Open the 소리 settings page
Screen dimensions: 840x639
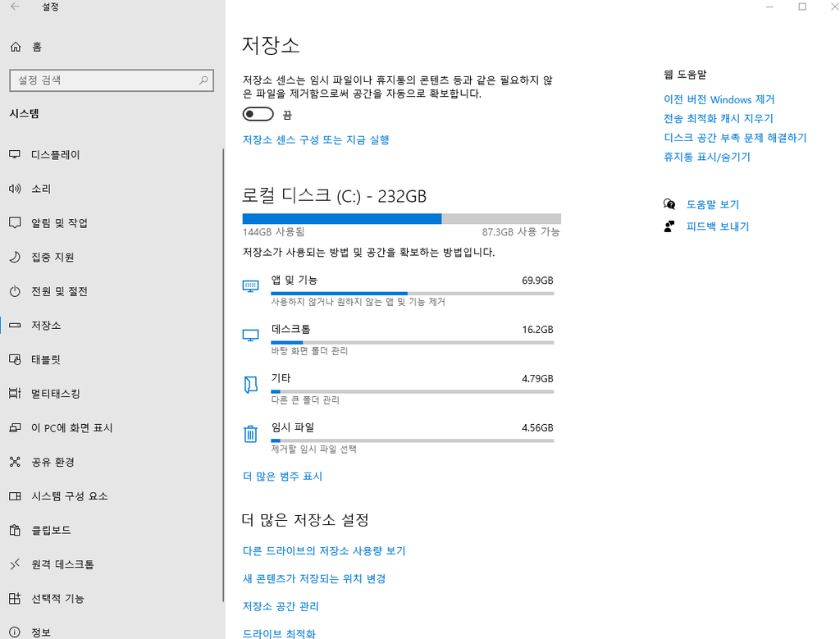[112, 189]
